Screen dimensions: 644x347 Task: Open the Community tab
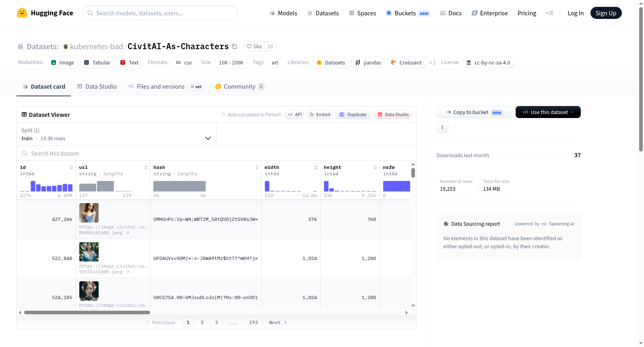(239, 86)
